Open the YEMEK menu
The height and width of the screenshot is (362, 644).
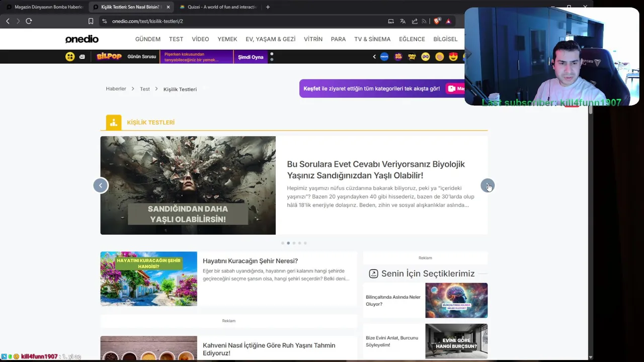point(227,39)
